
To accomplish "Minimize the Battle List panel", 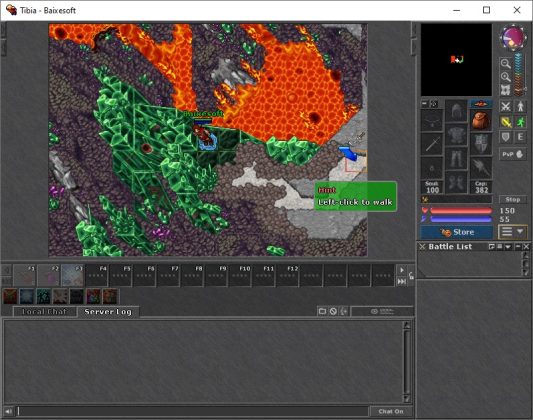I will (x=518, y=247).
